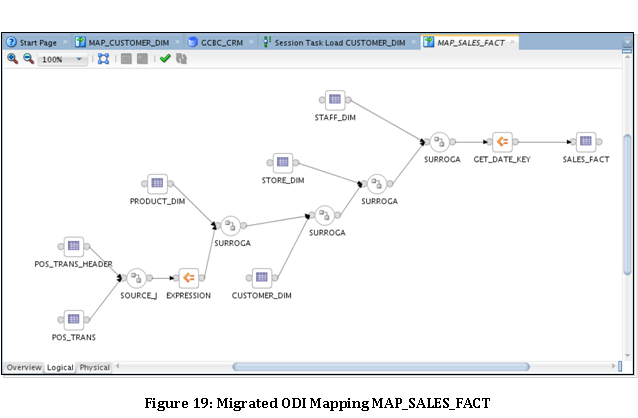
Task: Select the SURROGA join fed by CUSTOMER_DIM
Action: click(324, 215)
